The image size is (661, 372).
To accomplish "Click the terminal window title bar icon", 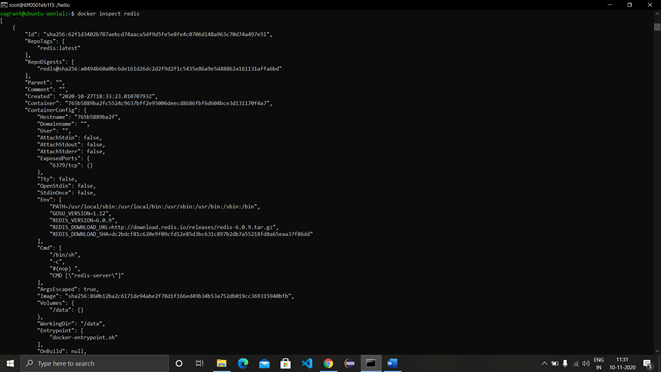I will pos(4,5).
